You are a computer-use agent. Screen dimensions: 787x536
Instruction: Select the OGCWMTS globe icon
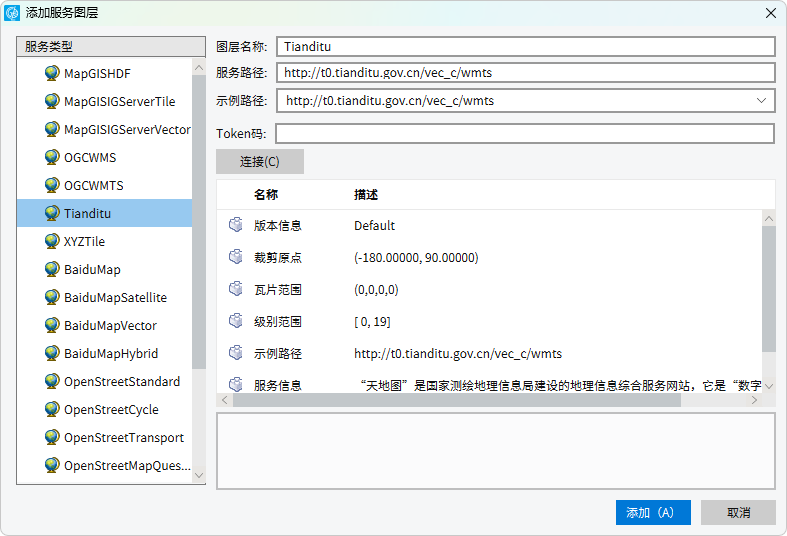[x=52, y=186]
